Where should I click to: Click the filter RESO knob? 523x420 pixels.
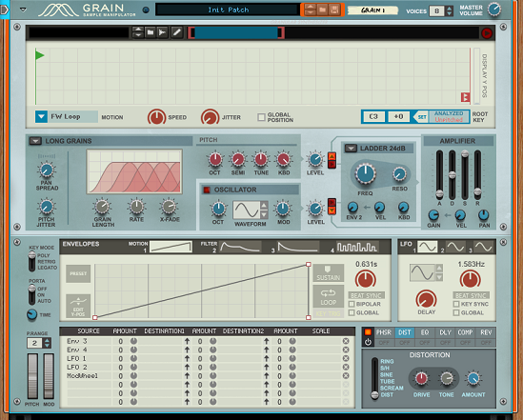pyautogui.click(x=399, y=174)
